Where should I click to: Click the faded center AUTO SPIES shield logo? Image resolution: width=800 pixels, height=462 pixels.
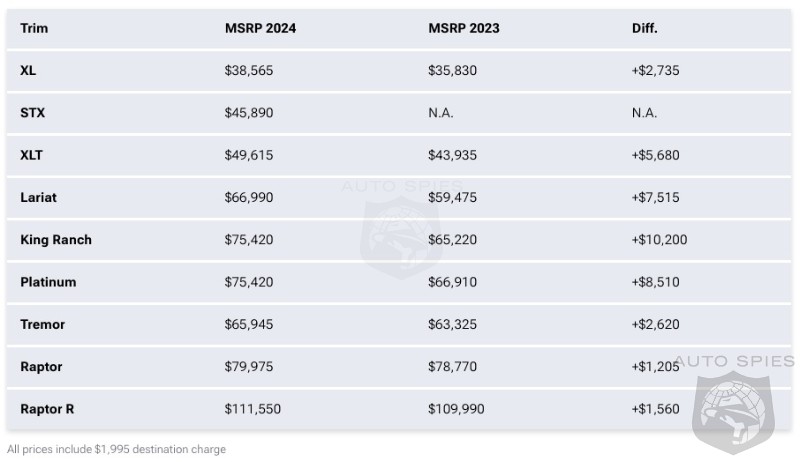pos(400,233)
